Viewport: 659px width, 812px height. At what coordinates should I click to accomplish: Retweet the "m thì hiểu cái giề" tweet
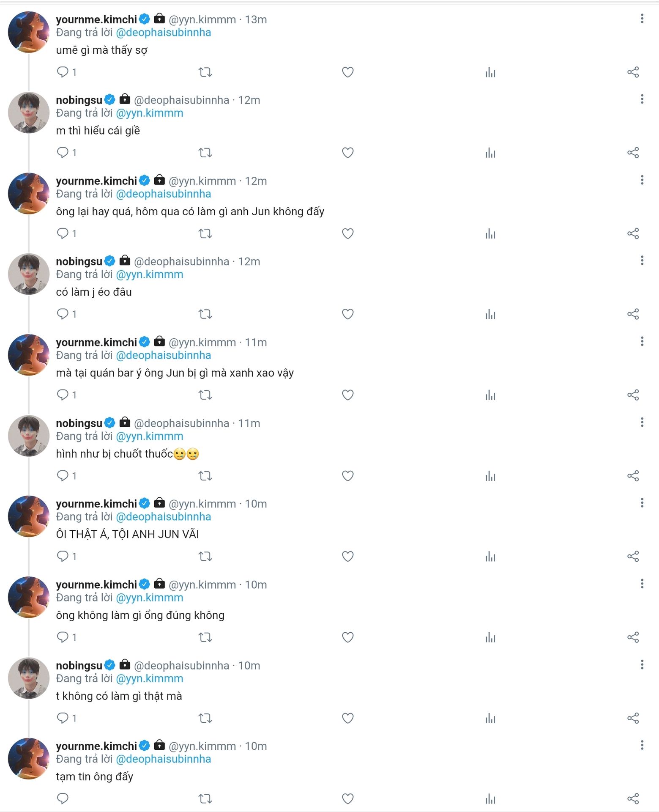[x=205, y=153]
